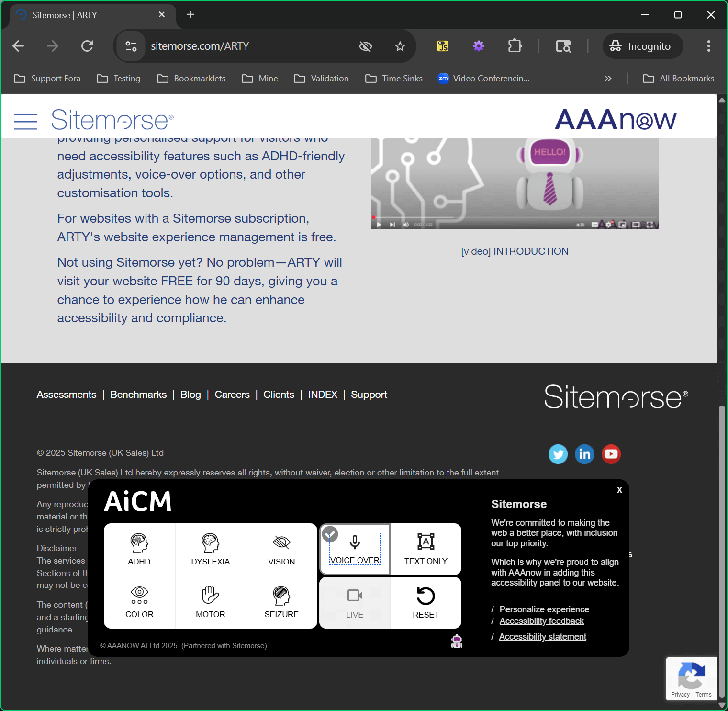The height and width of the screenshot is (711, 728).
Task: Open Clients footer link
Action: (x=279, y=395)
